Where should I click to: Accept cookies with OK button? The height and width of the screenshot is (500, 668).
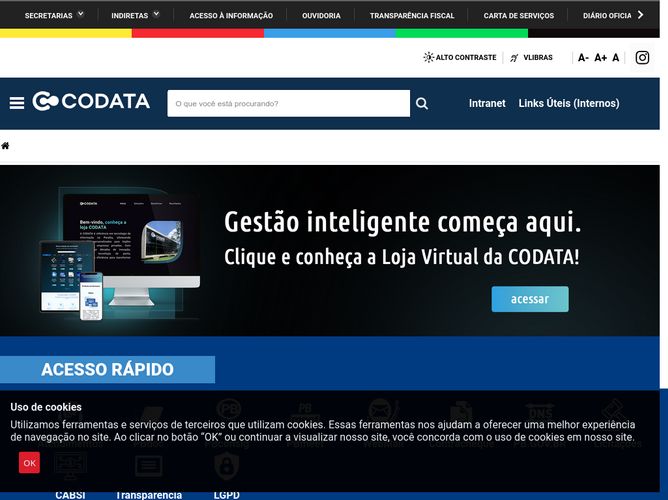(29, 463)
